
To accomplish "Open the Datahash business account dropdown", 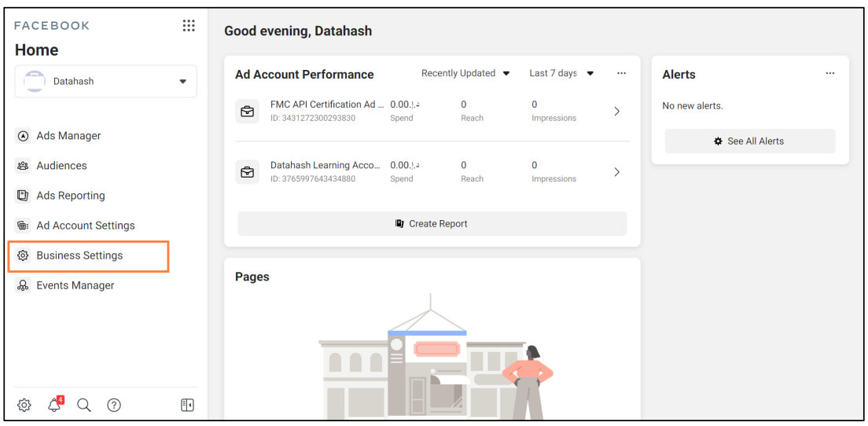I will [x=105, y=81].
